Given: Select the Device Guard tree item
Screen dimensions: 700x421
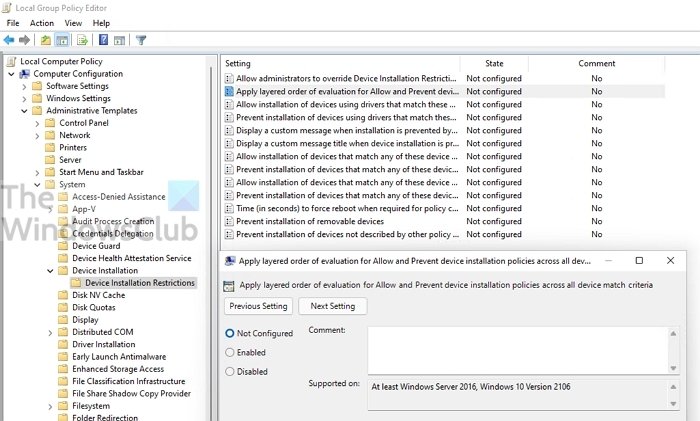Looking at the screenshot, I should (96, 246).
